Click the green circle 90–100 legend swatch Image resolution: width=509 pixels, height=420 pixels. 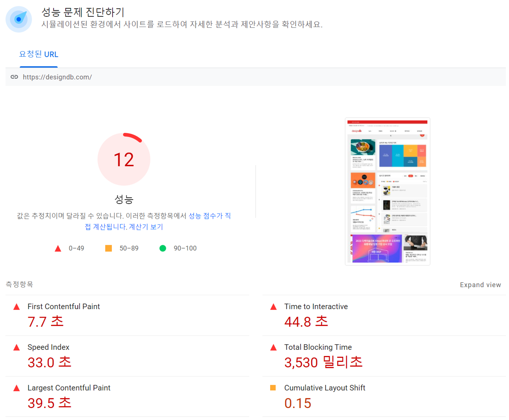click(x=163, y=248)
